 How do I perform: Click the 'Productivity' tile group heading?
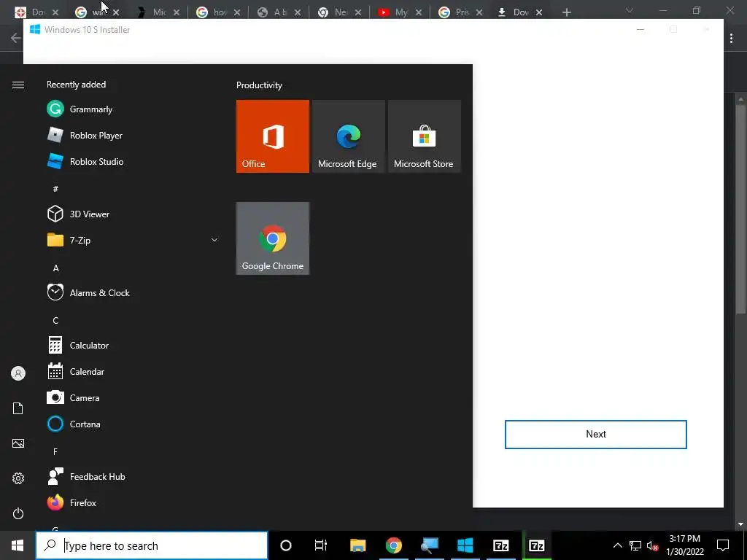pyautogui.click(x=259, y=85)
